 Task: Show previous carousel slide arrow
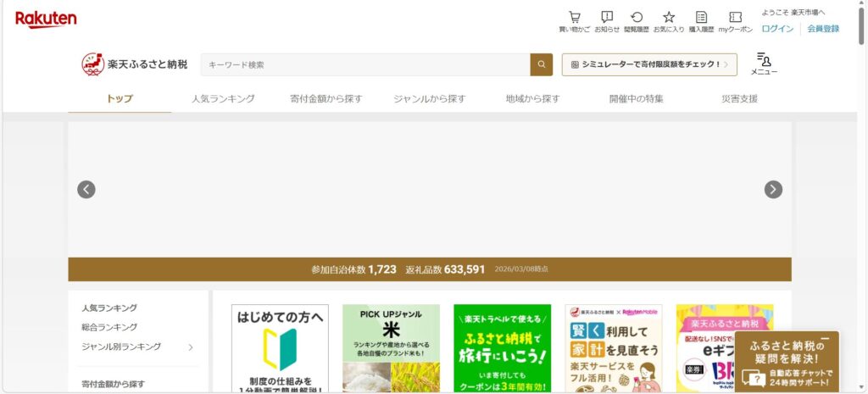tap(86, 190)
